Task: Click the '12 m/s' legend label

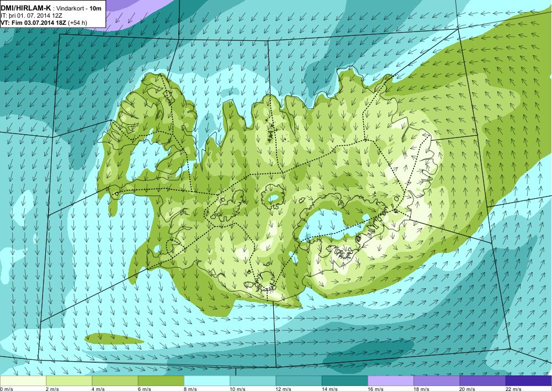Action: tap(284, 389)
